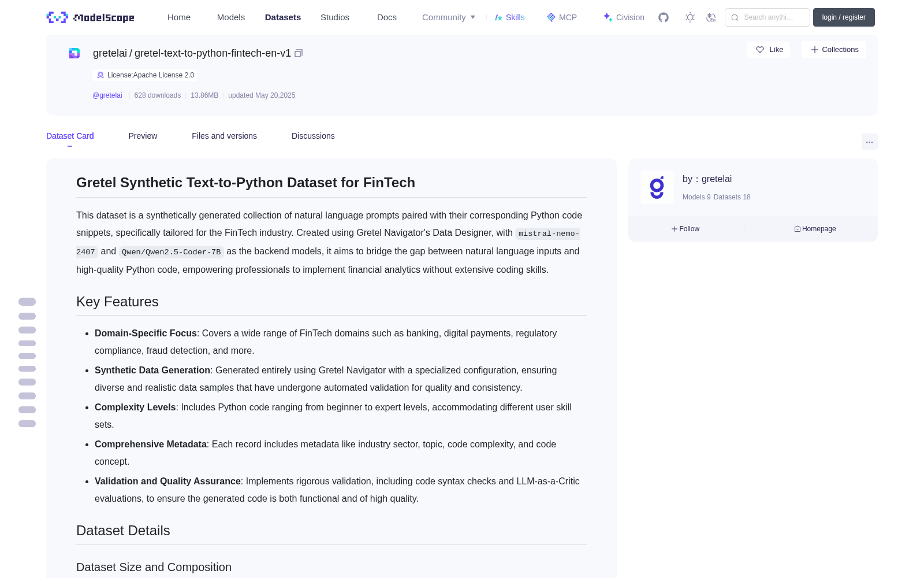Open the GitHub repository icon
Image resolution: width=924 pixels, height=578 pixels.
click(664, 17)
